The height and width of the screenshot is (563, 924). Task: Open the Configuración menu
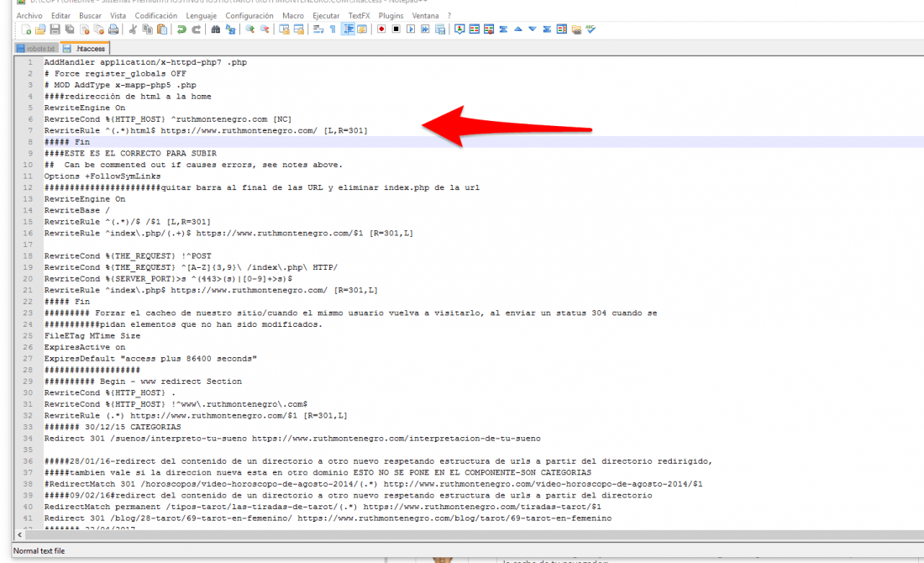[x=249, y=15]
